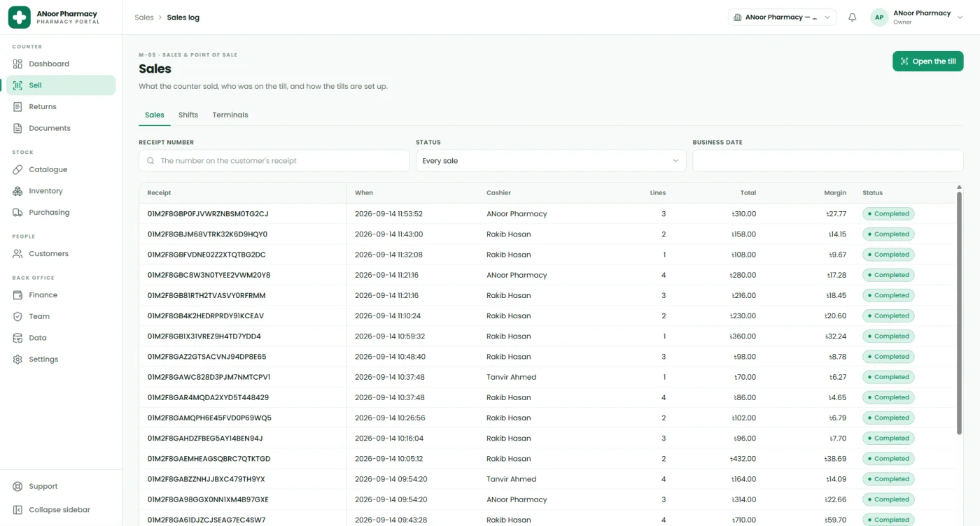Click the Open the till button
This screenshot has height=526, width=980.
927,62
